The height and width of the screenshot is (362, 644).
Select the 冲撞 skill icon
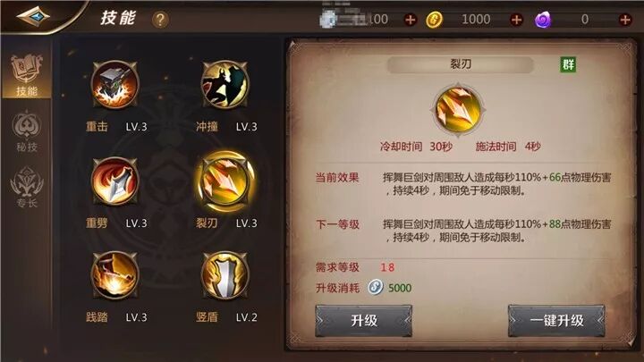pos(225,85)
